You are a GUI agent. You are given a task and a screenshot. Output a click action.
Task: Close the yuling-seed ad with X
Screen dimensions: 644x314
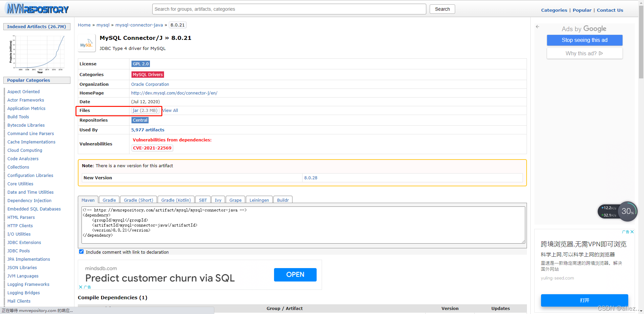pos(632,232)
